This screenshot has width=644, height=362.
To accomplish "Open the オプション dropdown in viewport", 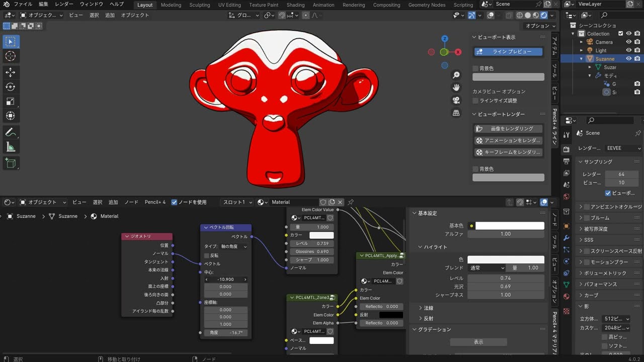I will (x=540, y=26).
